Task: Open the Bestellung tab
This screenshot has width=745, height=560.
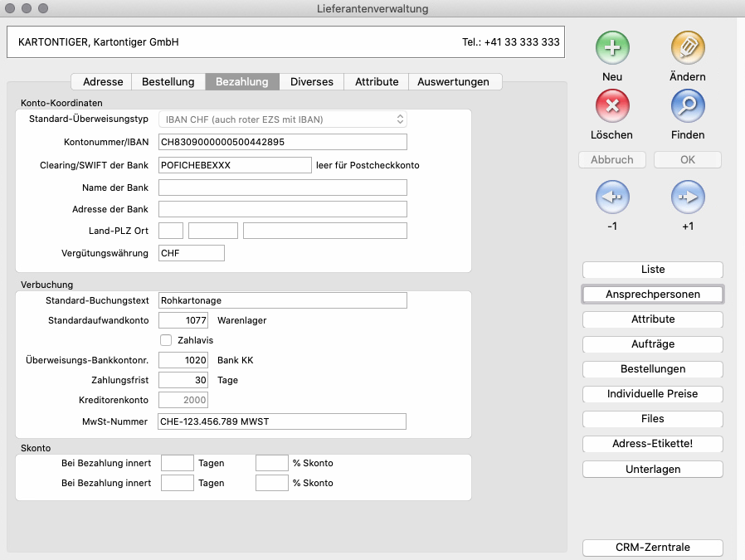Action: point(168,81)
